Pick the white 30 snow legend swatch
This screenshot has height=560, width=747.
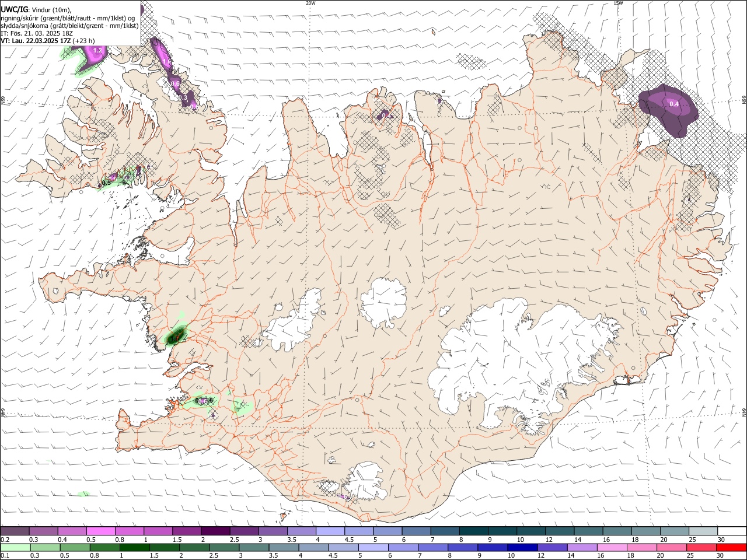pos(731,531)
